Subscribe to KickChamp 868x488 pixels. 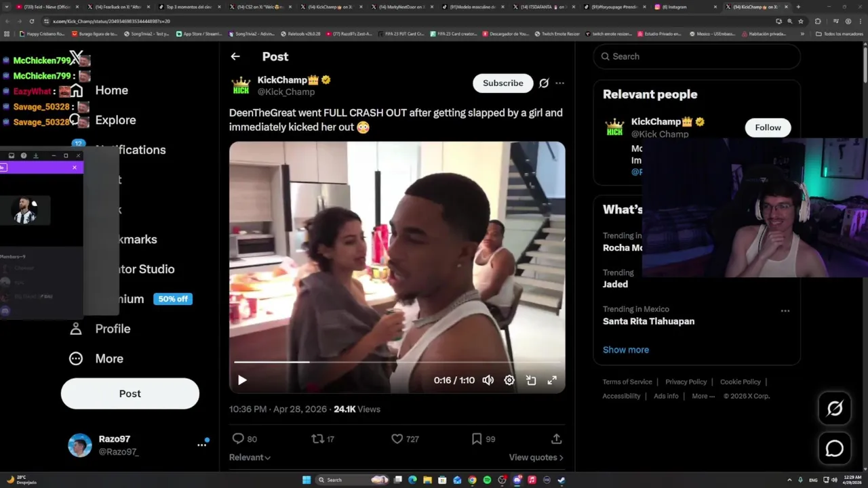[503, 83]
